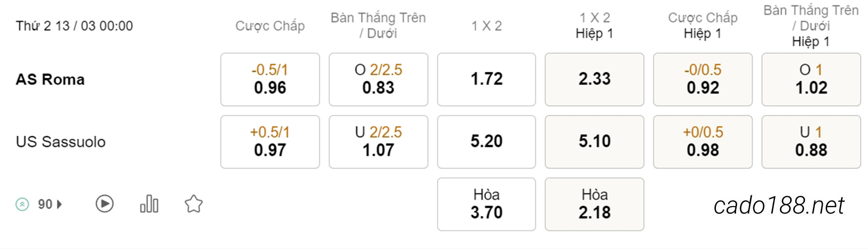The width and height of the screenshot is (868, 249).
Task: Pick first-half Under 1 at 0.88
Action: tap(811, 142)
